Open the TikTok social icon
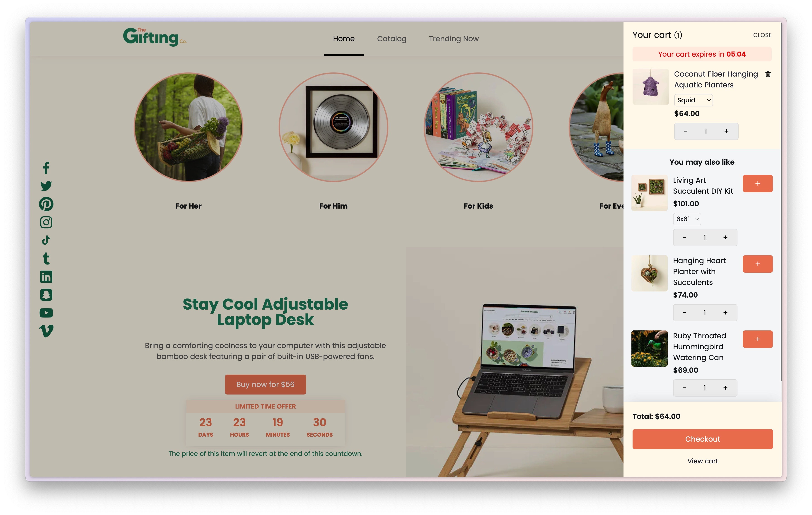This screenshot has height=515, width=812. point(46,240)
